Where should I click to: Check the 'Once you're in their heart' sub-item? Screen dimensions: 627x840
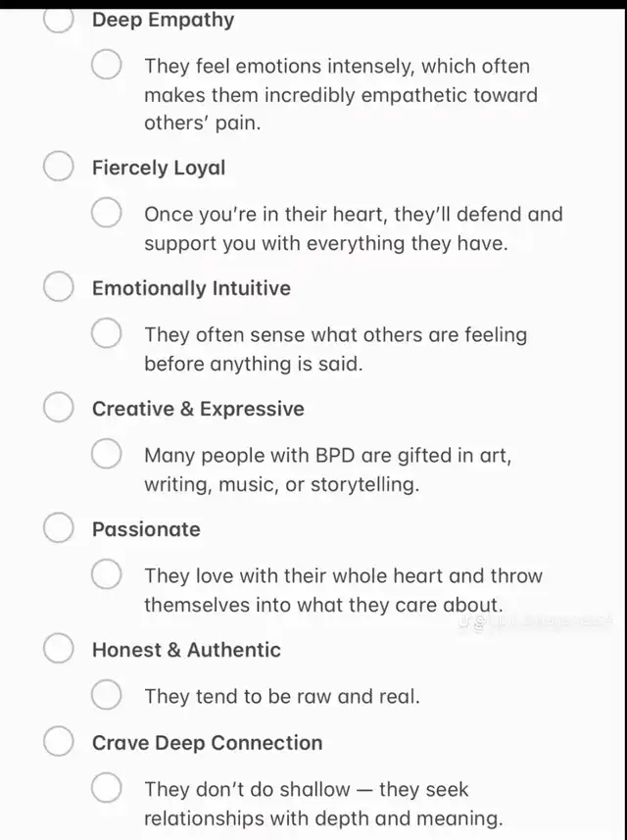106,212
